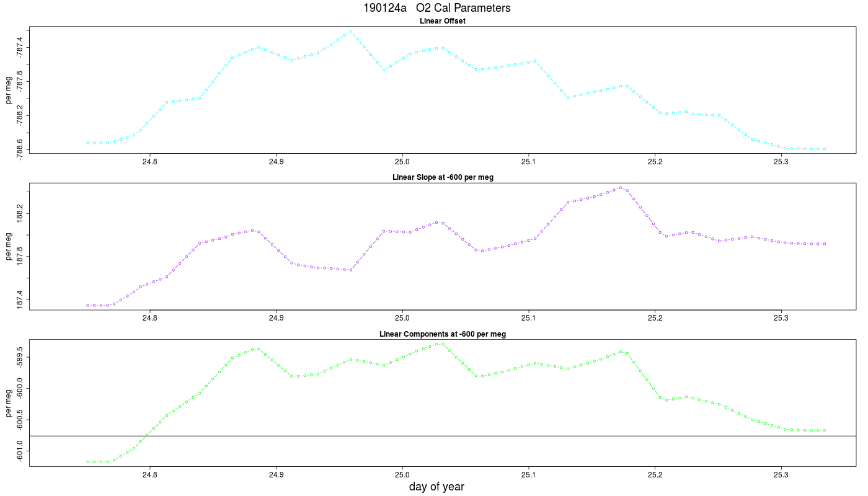Click the highest purple point in Linear Slope plot
868x496 pixels.
click(621, 187)
